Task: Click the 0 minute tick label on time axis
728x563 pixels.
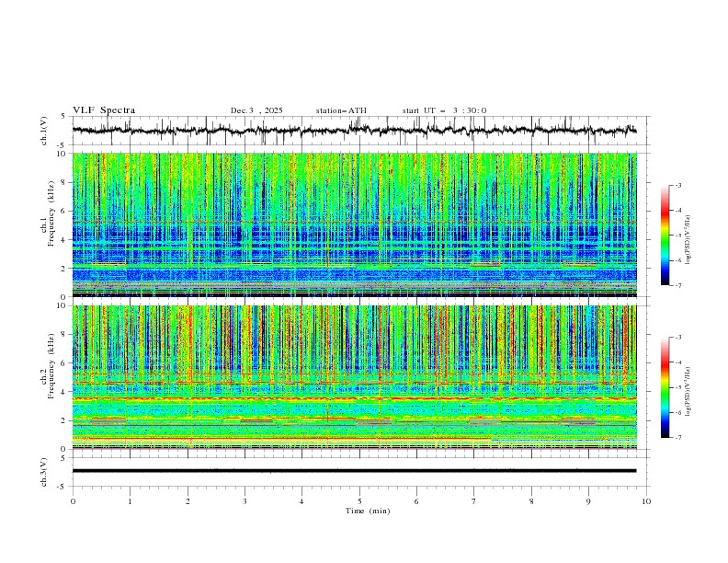Action: (x=73, y=500)
